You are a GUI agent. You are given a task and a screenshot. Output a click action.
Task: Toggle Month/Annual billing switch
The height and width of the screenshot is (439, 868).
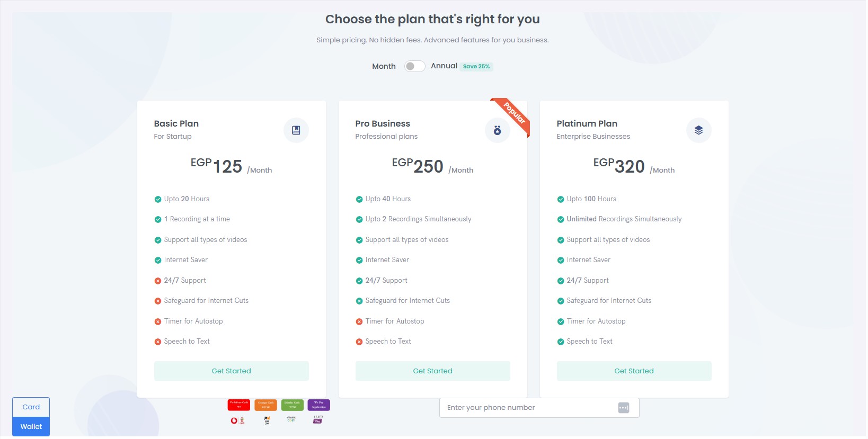point(414,66)
